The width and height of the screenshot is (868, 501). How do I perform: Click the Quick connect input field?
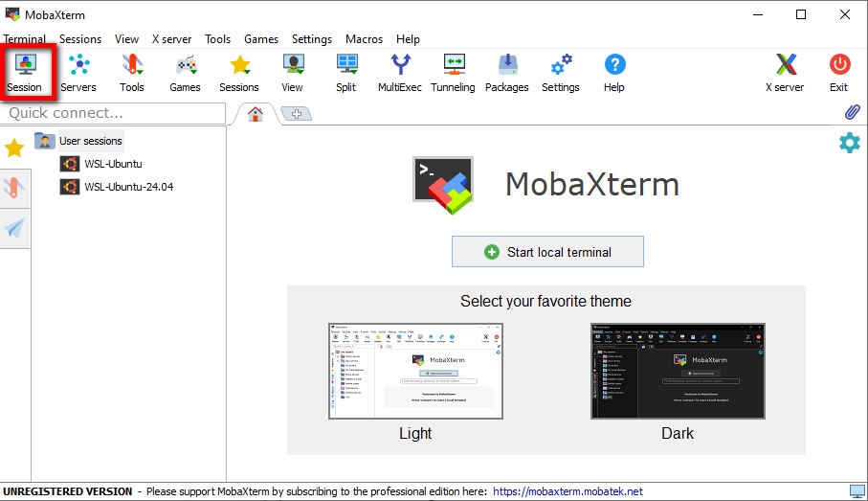point(113,113)
